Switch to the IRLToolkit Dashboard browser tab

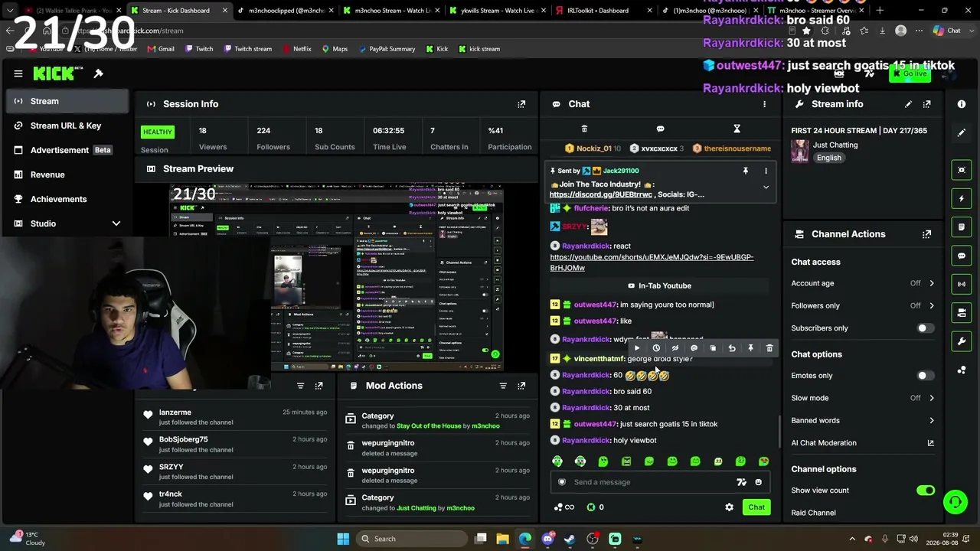pyautogui.click(x=603, y=11)
